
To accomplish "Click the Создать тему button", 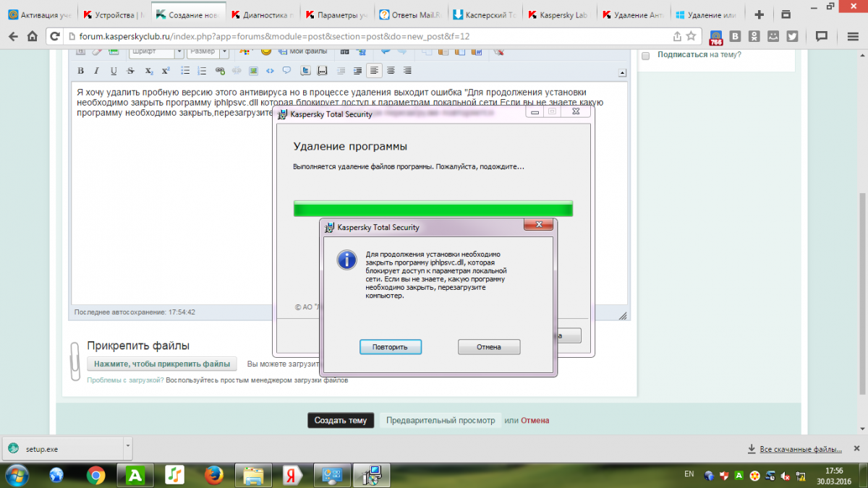I will [341, 420].
